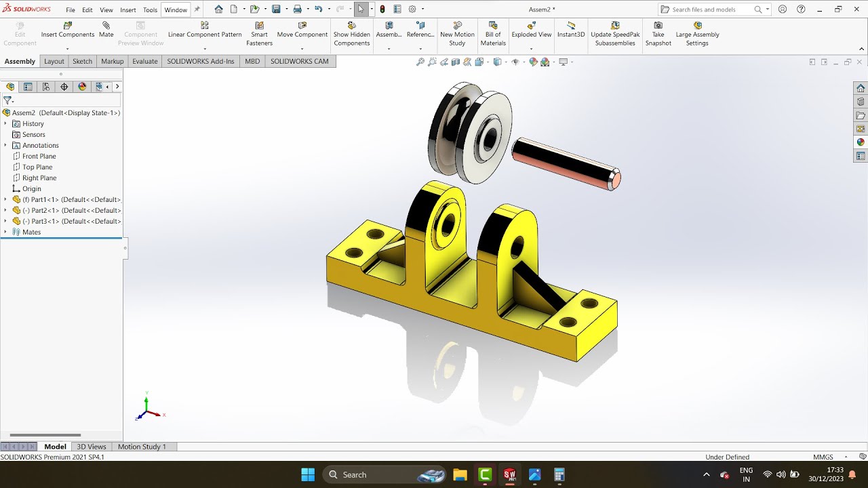Click the Linear Component Pattern tool
The width and height of the screenshot is (868, 488).
pos(205,30)
